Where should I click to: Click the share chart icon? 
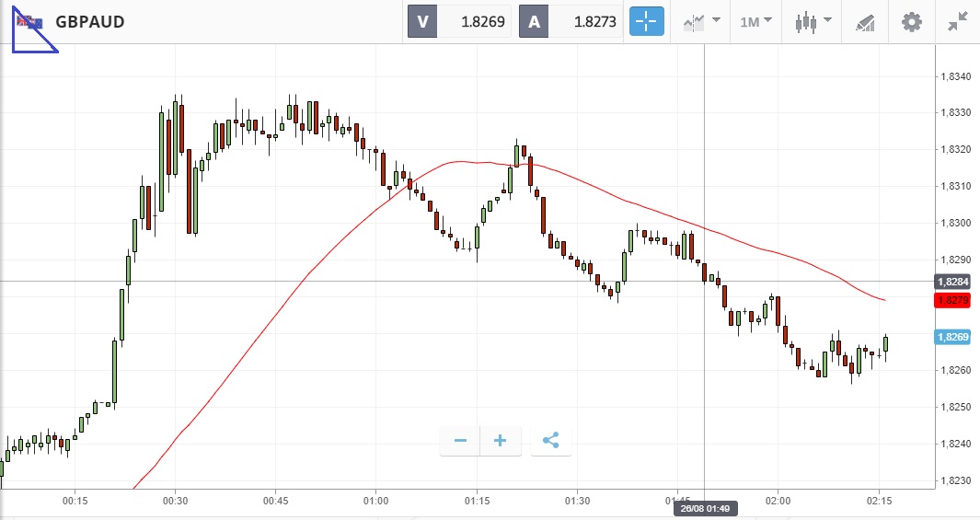point(550,441)
